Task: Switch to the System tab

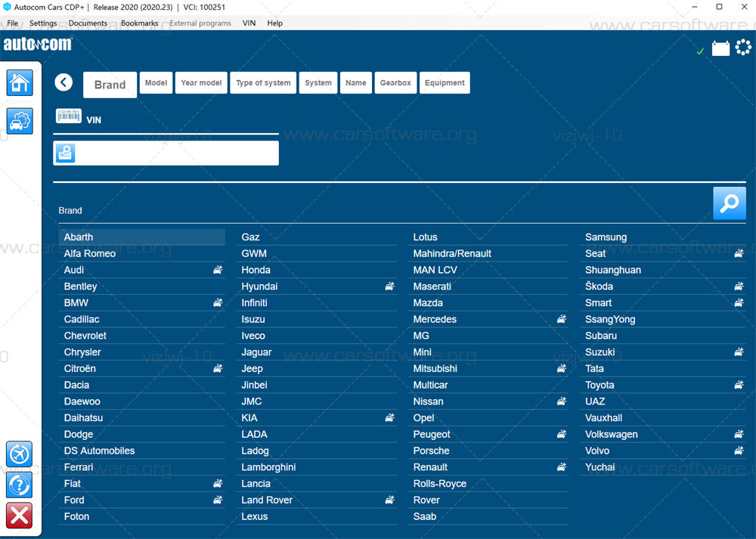Action: tap(318, 82)
